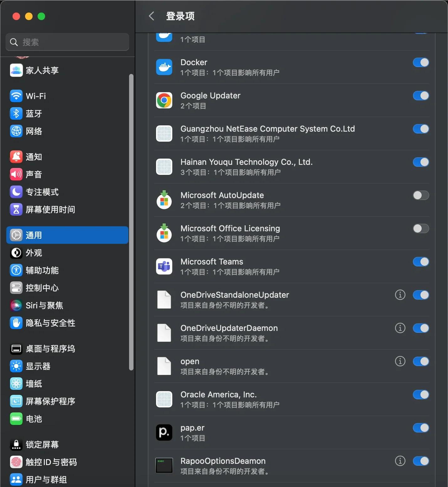
Task: Open Wi-Fi settings in sidebar
Action: (x=67, y=96)
